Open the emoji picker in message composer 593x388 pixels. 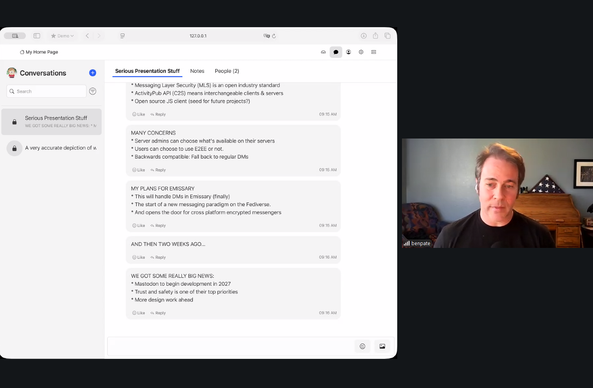click(x=362, y=346)
